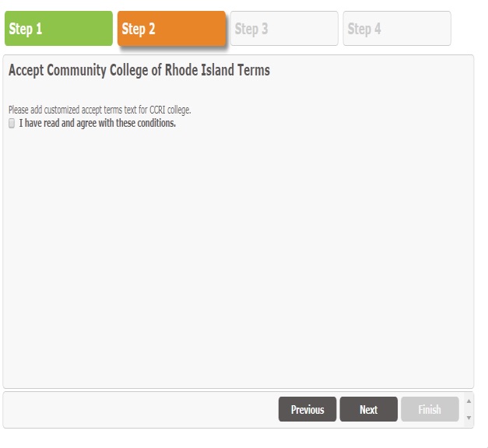This screenshot has width=488, height=448.
Task: Click the grayed-out Finish button
Action: (430, 409)
